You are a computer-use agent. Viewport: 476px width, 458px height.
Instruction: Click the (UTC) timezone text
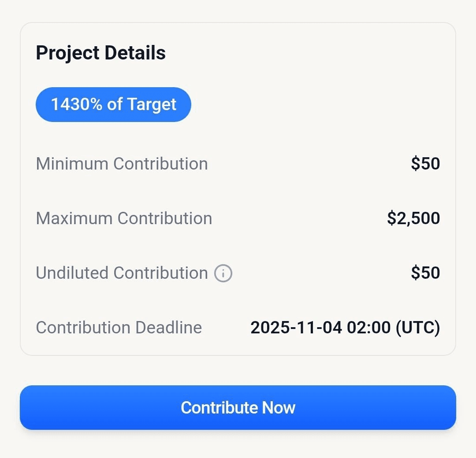click(x=417, y=328)
